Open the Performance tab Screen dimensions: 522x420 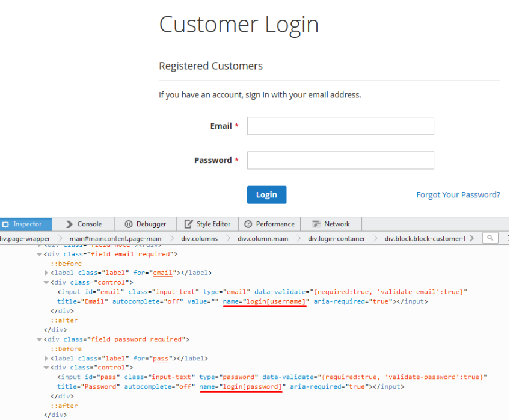[x=269, y=224]
